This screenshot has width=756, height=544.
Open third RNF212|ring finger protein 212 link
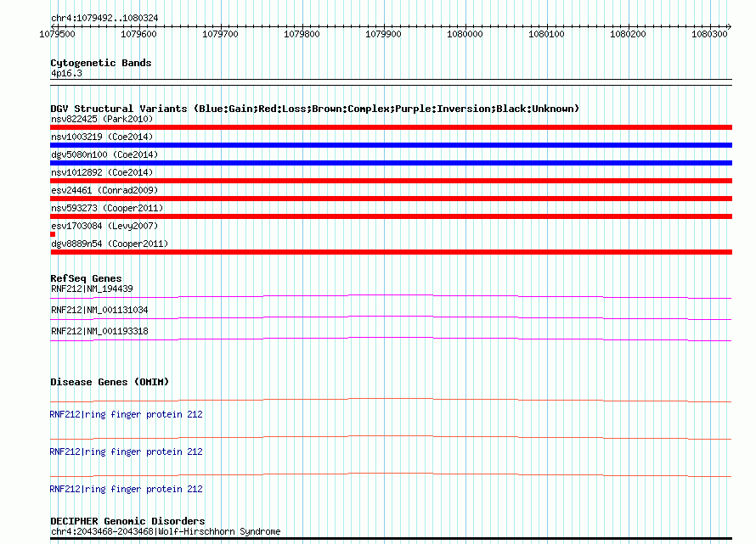pyautogui.click(x=126, y=489)
